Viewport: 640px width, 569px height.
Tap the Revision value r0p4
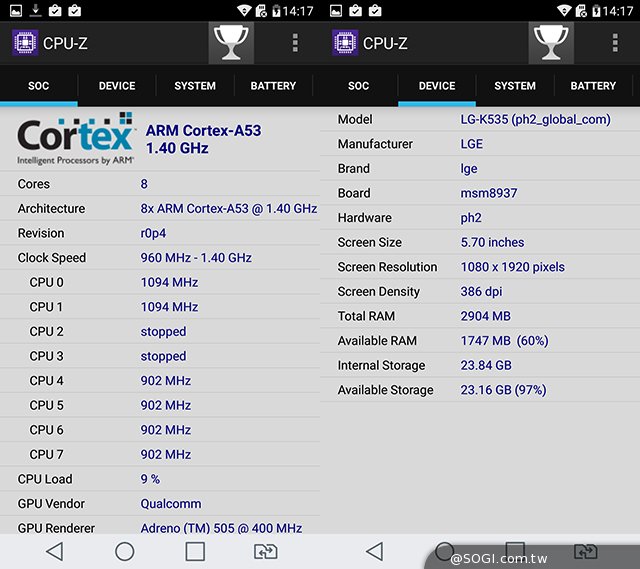pyautogui.click(x=153, y=233)
